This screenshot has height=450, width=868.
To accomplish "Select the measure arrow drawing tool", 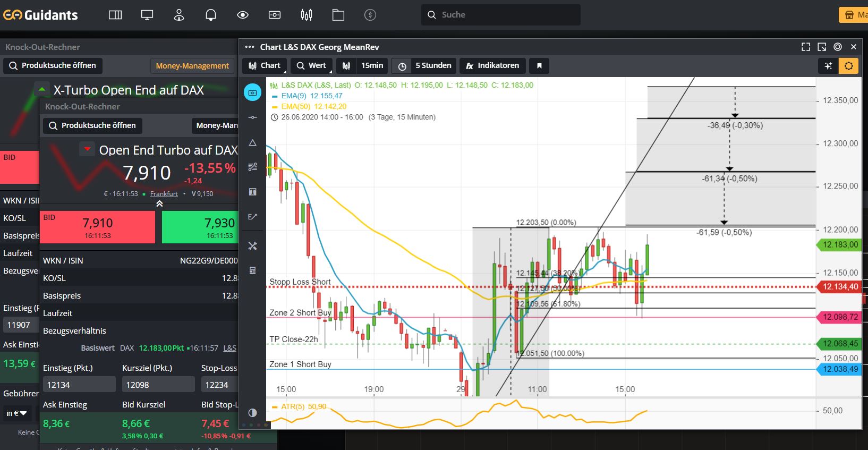I will [x=252, y=217].
